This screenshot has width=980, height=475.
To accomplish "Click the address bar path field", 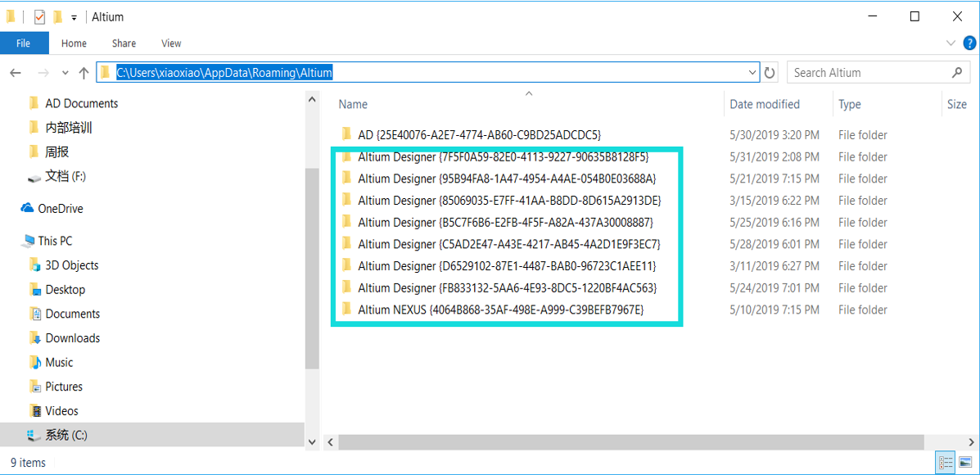I will [x=427, y=73].
